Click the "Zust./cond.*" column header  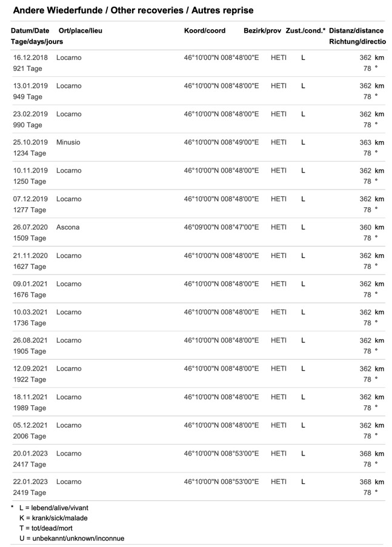point(305,31)
